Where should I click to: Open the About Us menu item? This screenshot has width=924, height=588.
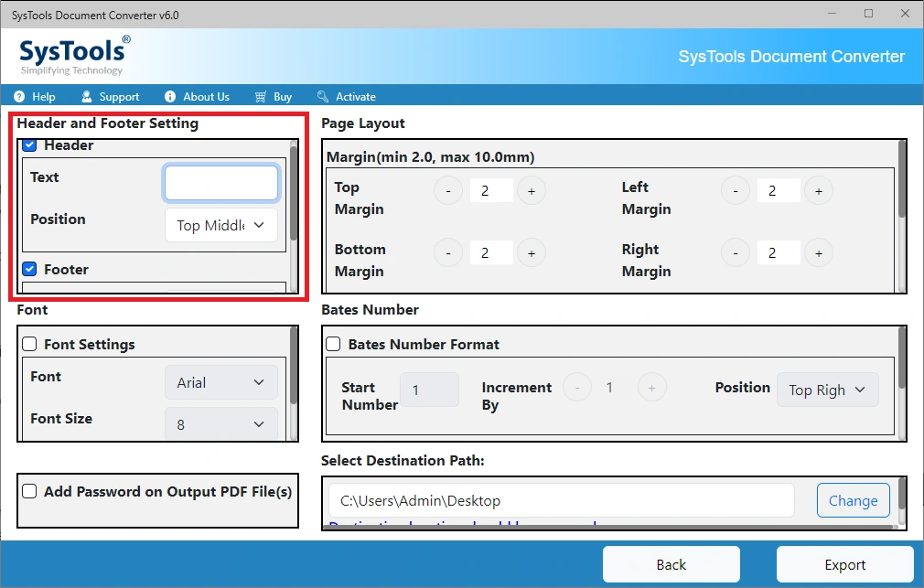pyautogui.click(x=197, y=97)
